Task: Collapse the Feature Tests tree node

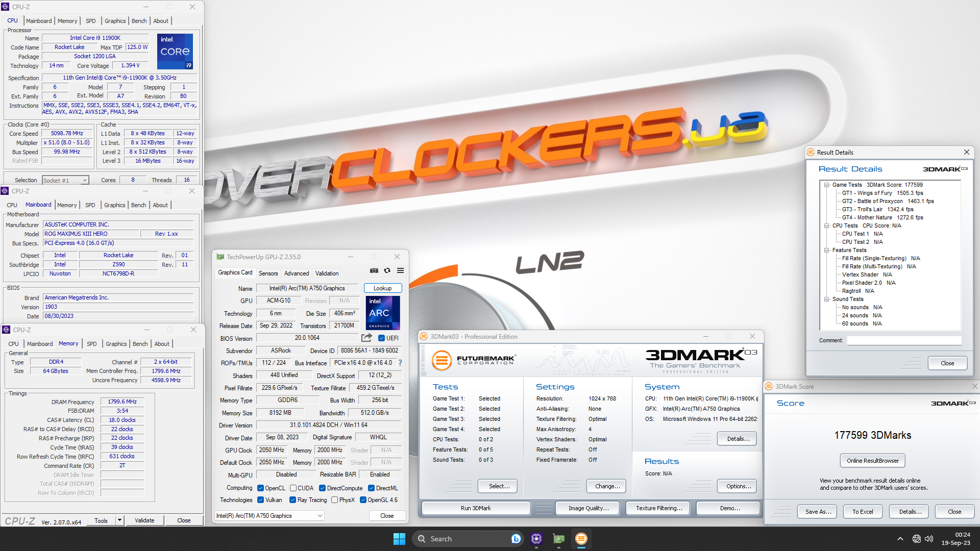Action: point(826,250)
